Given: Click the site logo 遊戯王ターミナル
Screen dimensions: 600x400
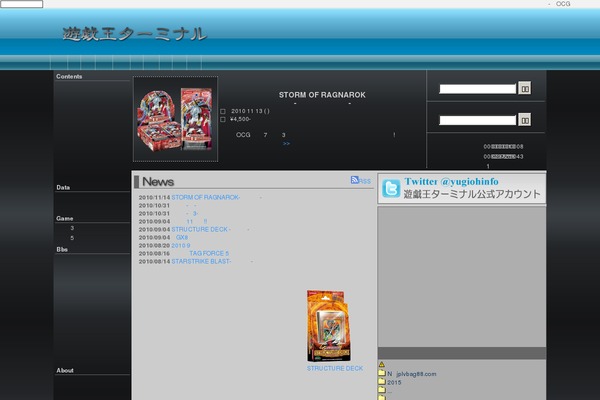Looking at the screenshot, I should click(135, 34).
